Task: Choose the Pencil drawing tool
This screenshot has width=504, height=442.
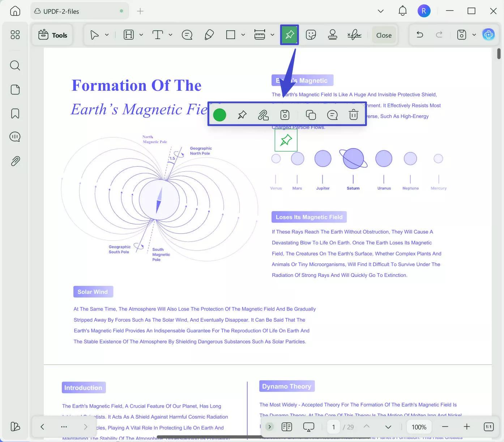Action: (x=209, y=35)
